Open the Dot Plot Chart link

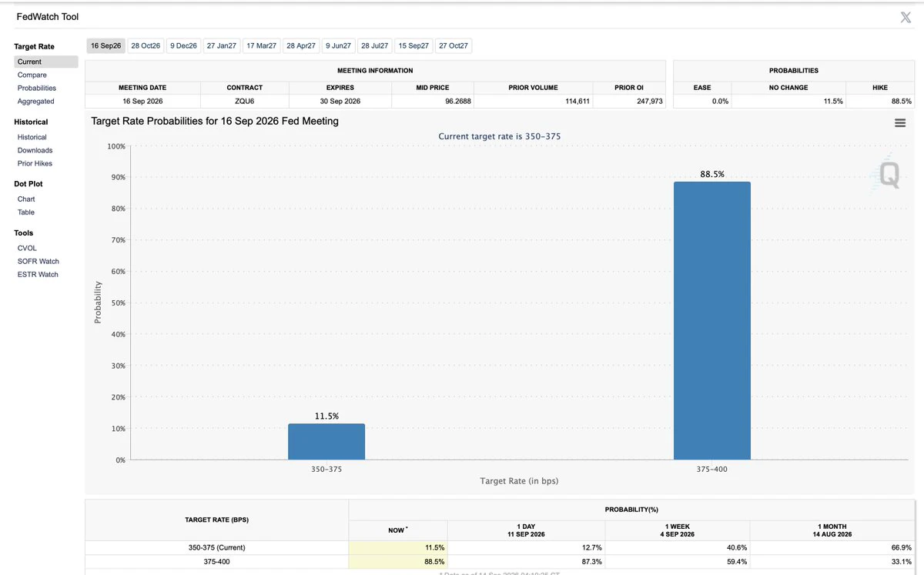[x=26, y=199]
